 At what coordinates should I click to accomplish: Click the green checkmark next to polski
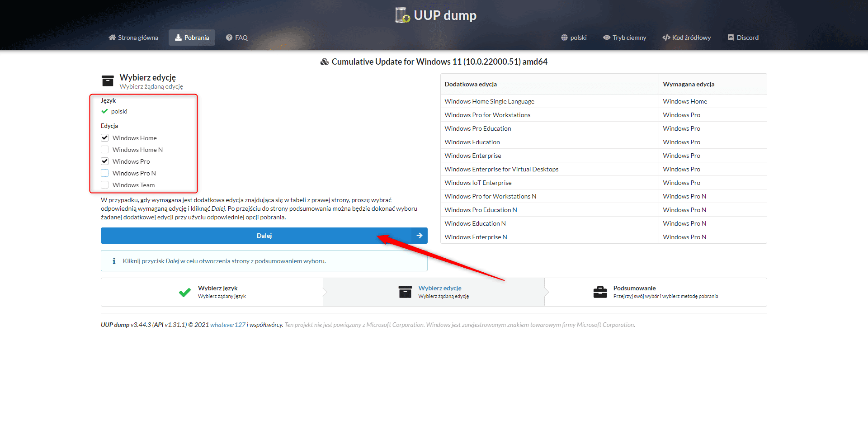tap(104, 111)
